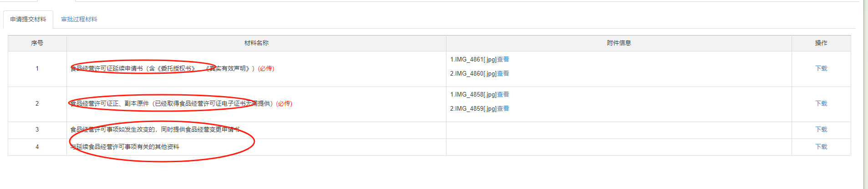Viewport: 868px width, 189px height.
Task: Click the 操作 column header
Action: pyautogui.click(x=821, y=43)
